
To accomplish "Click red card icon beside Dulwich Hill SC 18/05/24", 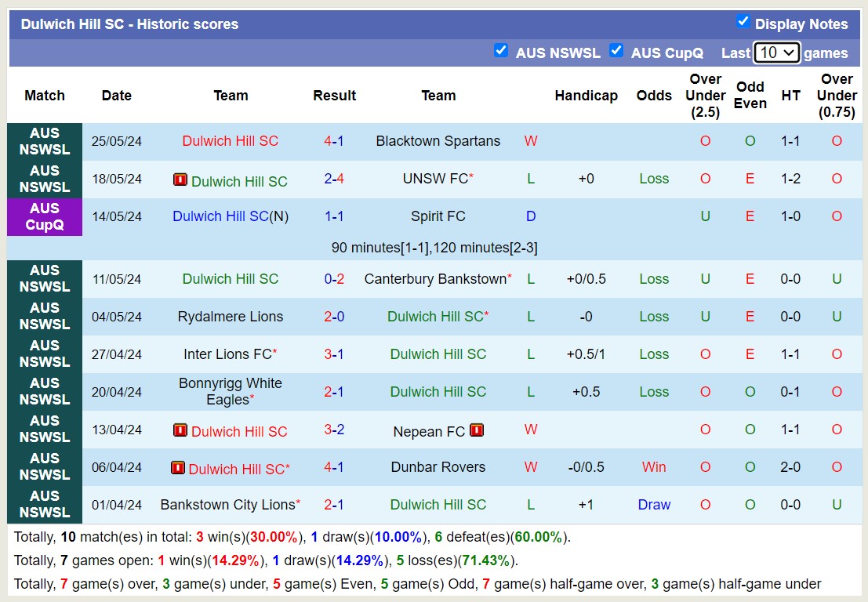I will point(180,180).
